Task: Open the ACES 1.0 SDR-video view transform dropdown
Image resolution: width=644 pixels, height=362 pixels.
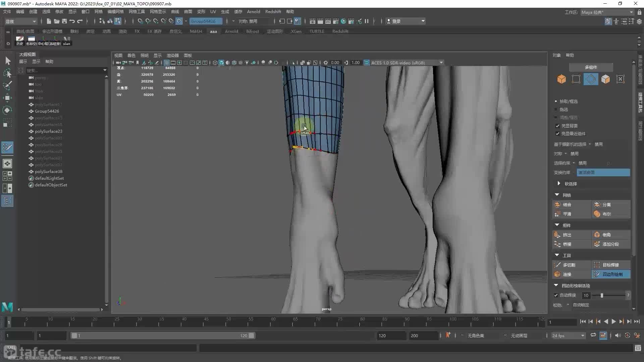Action: (x=407, y=63)
